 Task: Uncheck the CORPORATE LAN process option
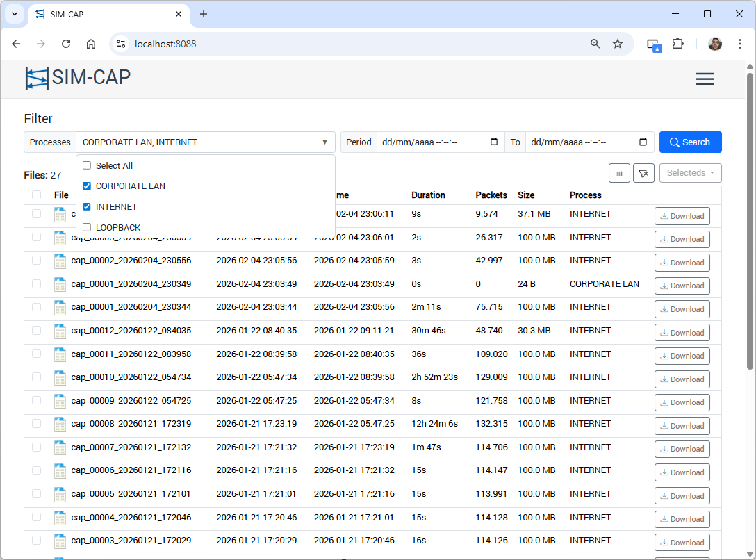pyautogui.click(x=87, y=186)
